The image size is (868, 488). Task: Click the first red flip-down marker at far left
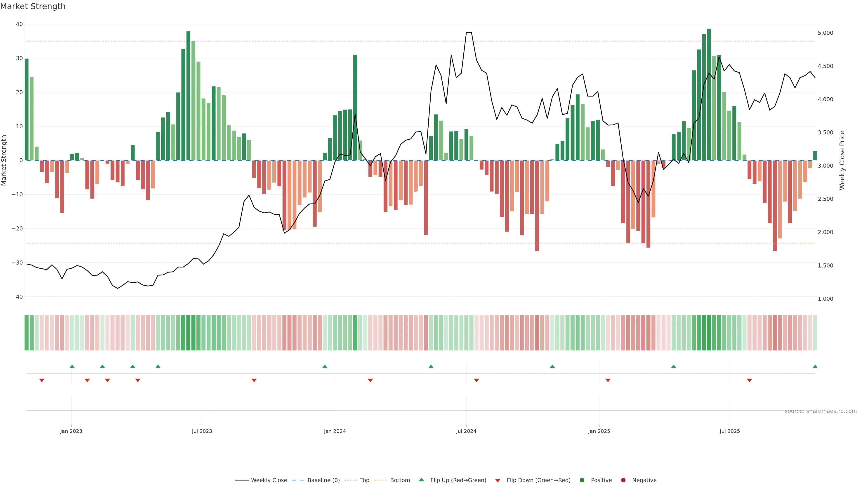(42, 380)
